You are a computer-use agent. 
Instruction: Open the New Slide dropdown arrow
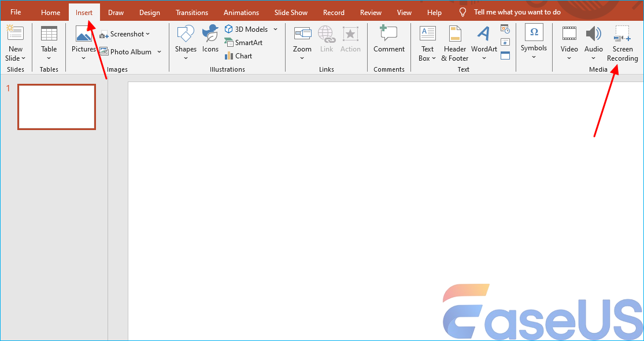[x=23, y=58]
